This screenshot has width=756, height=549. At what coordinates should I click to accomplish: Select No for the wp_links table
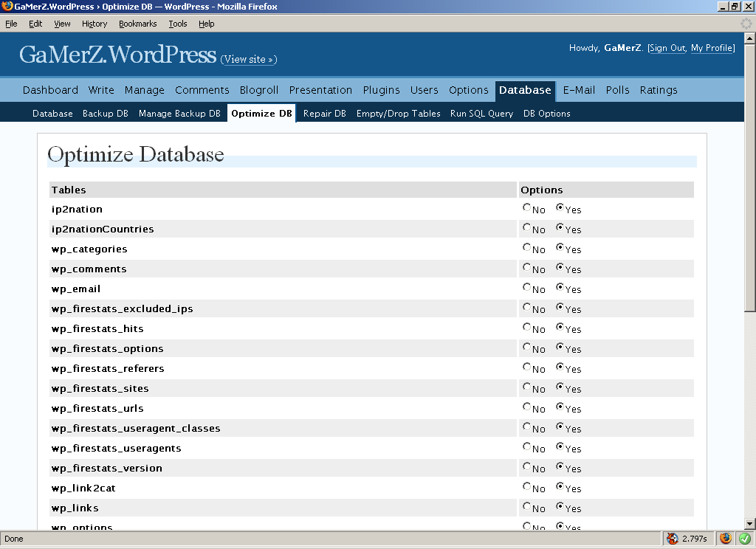(x=526, y=506)
